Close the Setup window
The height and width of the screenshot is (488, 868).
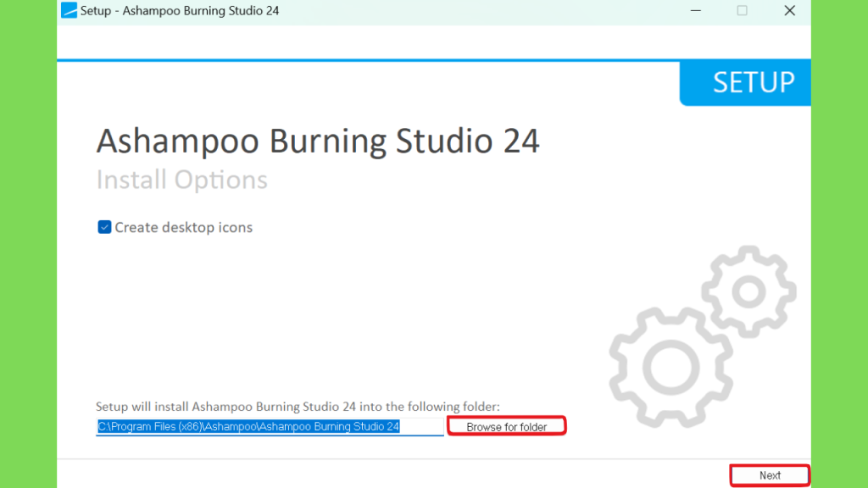coord(789,10)
